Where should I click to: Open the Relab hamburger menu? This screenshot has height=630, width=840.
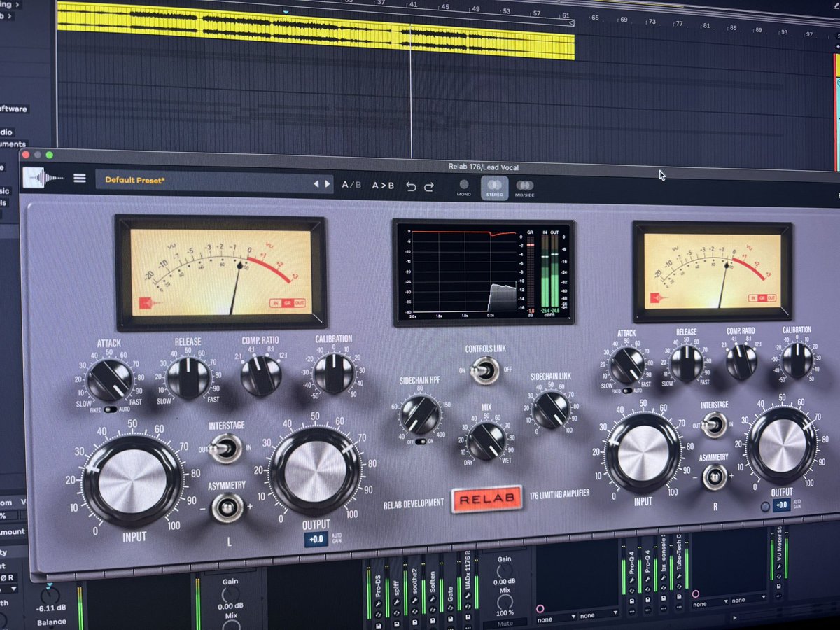[x=80, y=178]
